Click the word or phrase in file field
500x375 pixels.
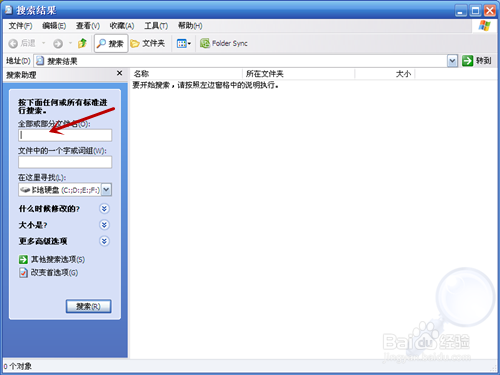tap(65, 162)
